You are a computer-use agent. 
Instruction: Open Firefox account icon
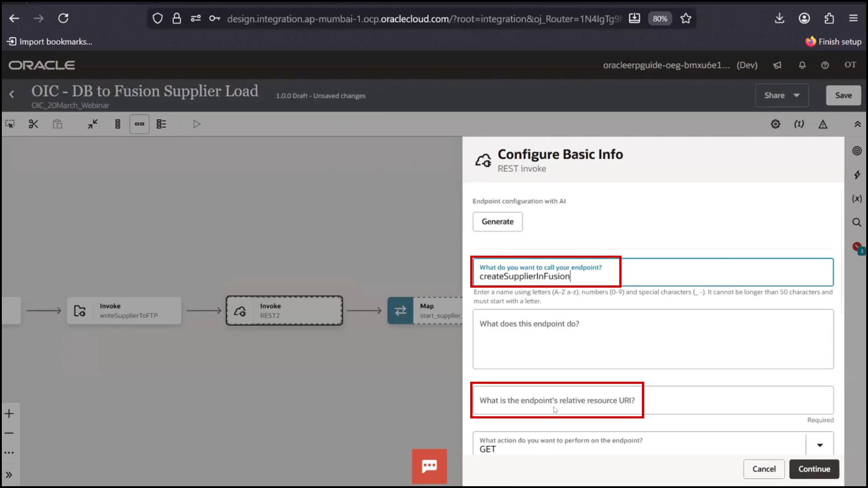[804, 19]
